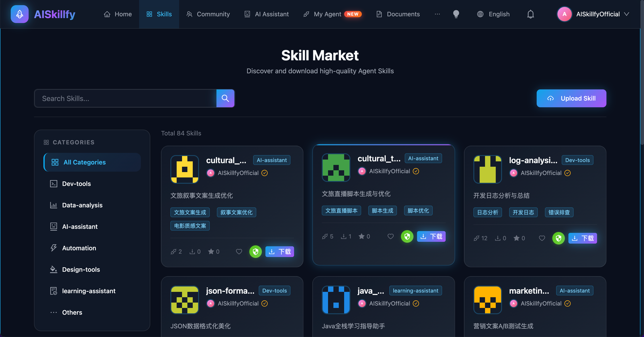Click "Java全栈学习指导助手" description

click(x=353, y=326)
